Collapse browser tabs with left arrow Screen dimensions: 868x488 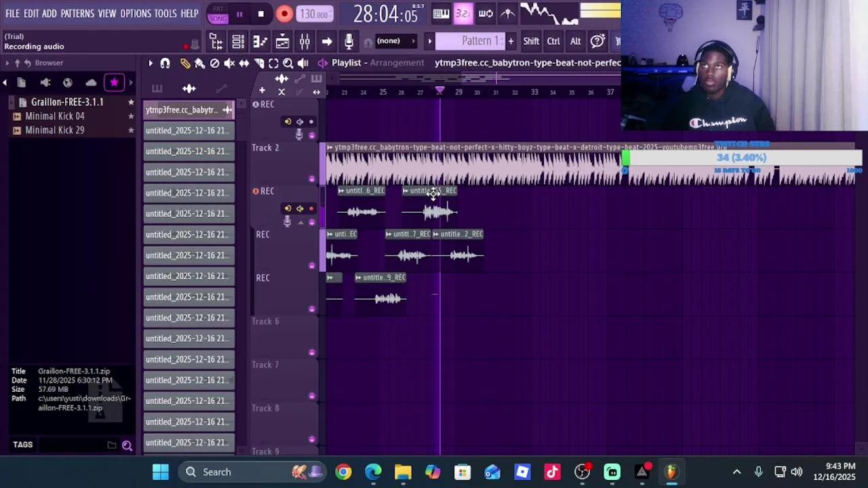pyautogui.click(x=5, y=83)
